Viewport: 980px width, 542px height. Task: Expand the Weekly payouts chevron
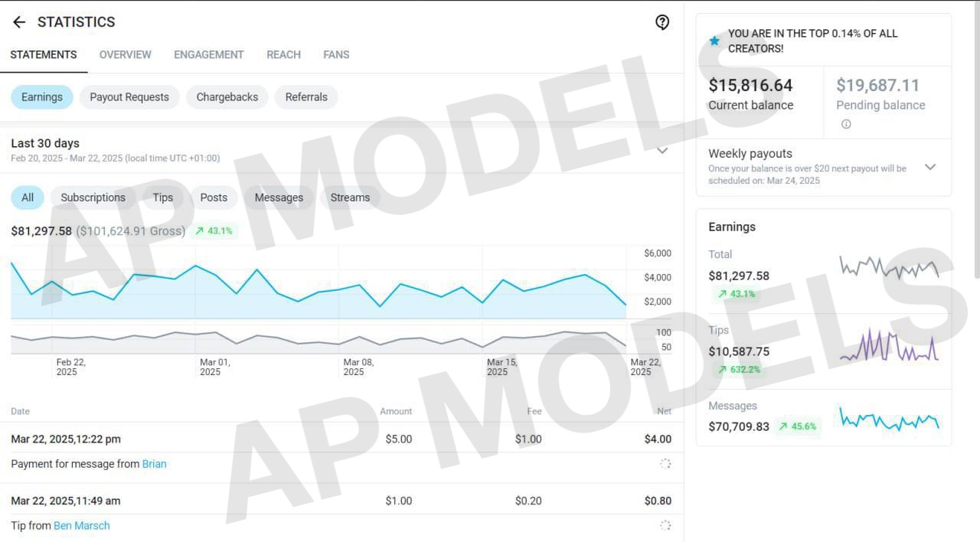930,167
